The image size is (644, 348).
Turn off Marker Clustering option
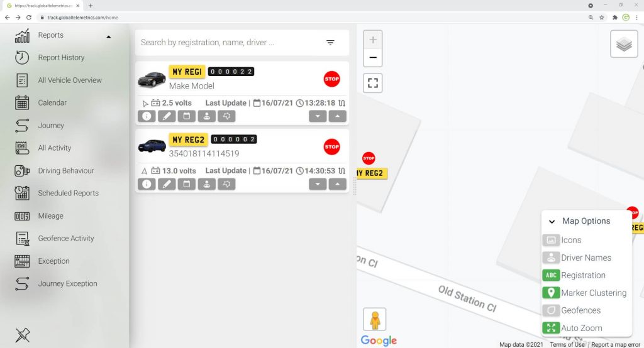pos(551,293)
